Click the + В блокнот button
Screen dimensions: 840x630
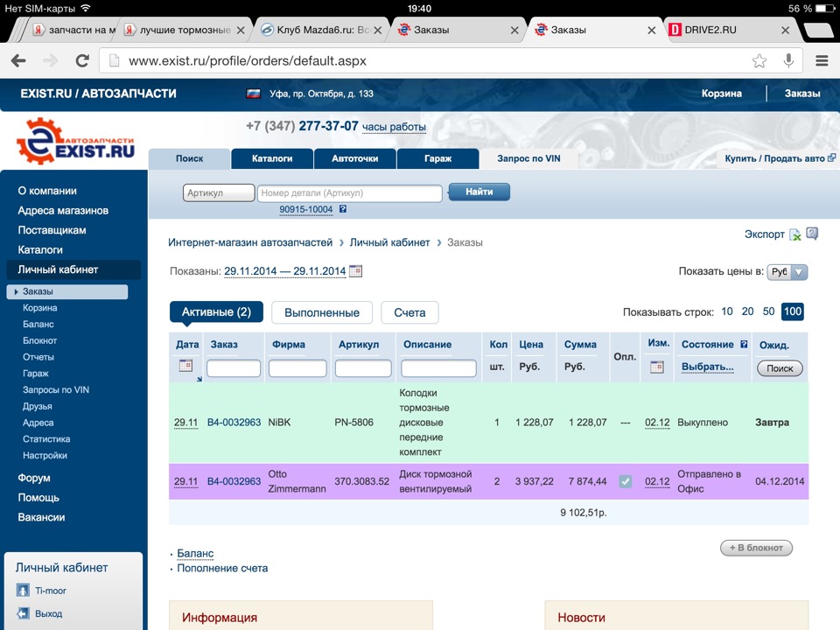coord(756,548)
